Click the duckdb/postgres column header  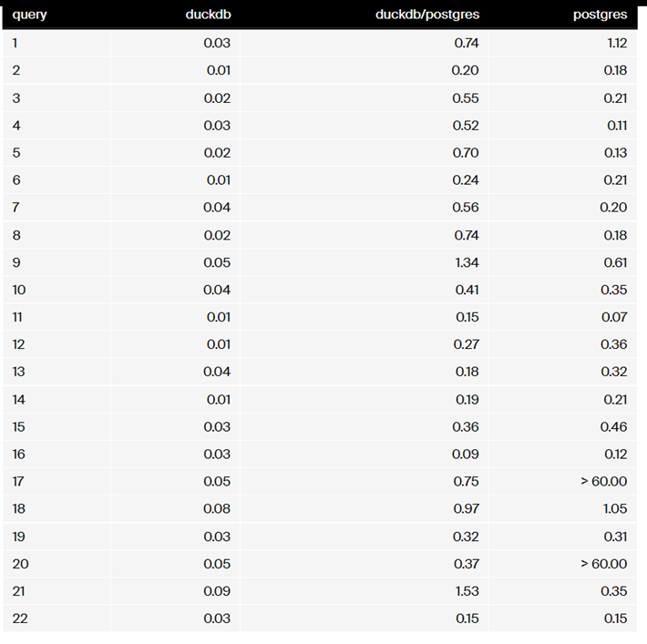coord(427,15)
